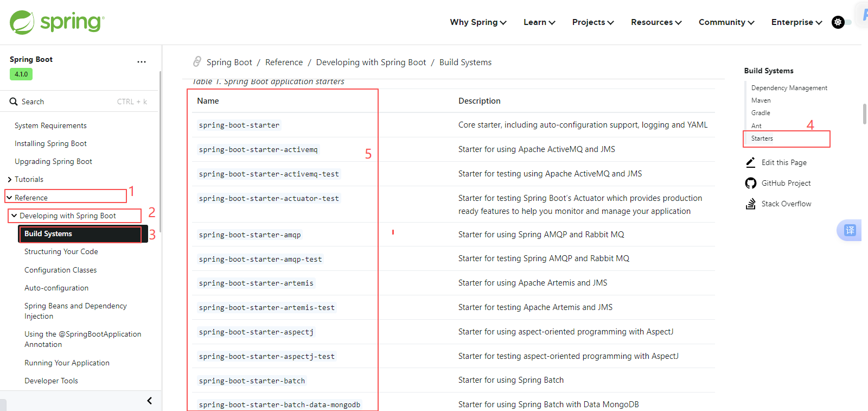Click the page vertical scrollbar
Screen dimensions: 868x411
[x=865, y=114]
